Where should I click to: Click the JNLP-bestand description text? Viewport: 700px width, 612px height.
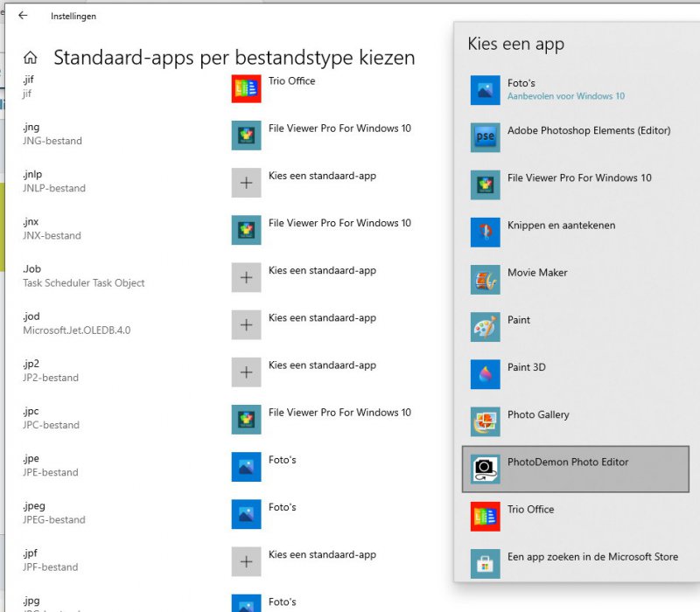[x=54, y=188]
